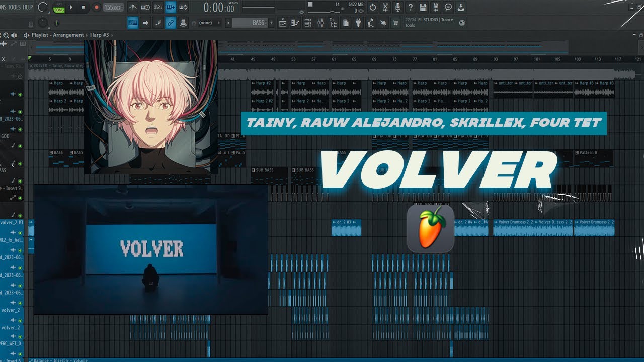Viewport: 644px width, 362px height.
Task: Click the plus button next to BASS pattern
Action: click(x=271, y=23)
